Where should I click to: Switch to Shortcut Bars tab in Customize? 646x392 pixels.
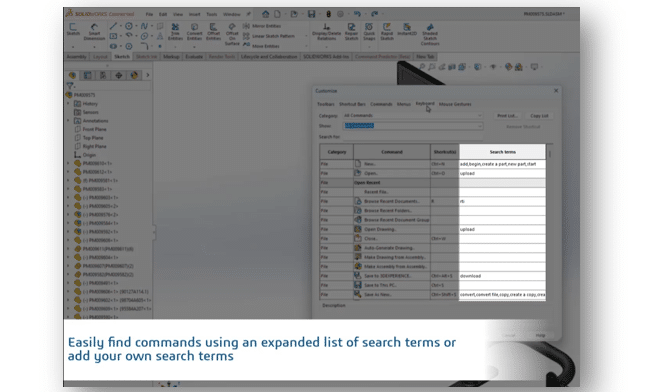pyautogui.click(x=352, y=104)
